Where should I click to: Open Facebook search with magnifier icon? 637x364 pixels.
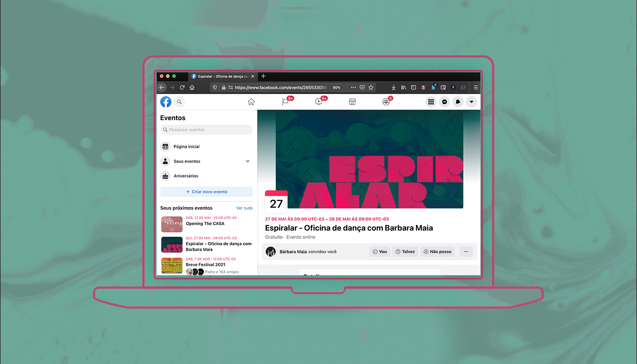click(x=179, y=102)
